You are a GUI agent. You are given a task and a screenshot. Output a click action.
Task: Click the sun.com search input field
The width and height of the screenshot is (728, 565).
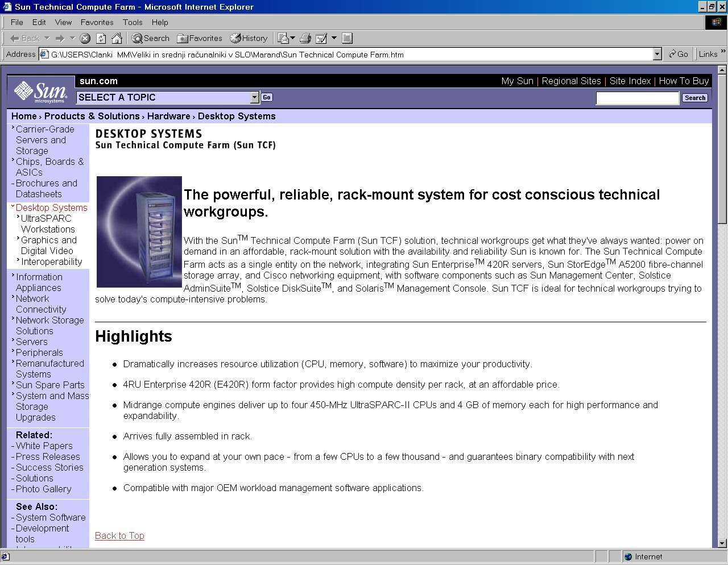(x=638, y=98)
